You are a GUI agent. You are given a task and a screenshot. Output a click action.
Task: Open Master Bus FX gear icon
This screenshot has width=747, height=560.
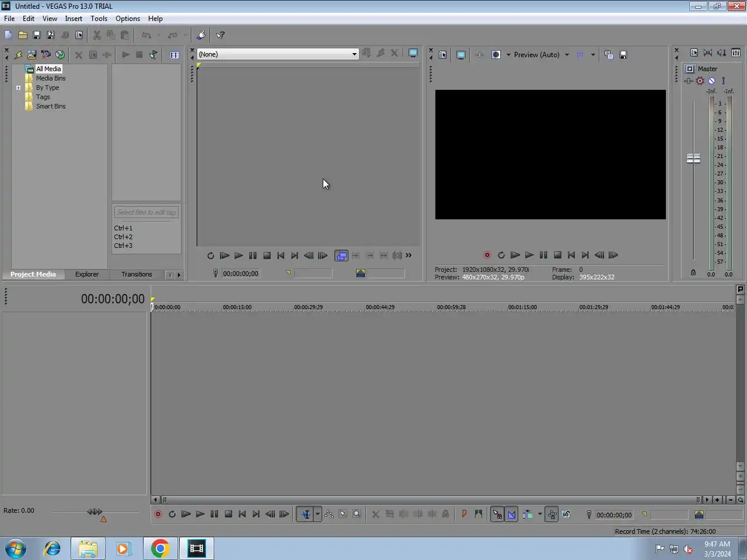point(700,81)
